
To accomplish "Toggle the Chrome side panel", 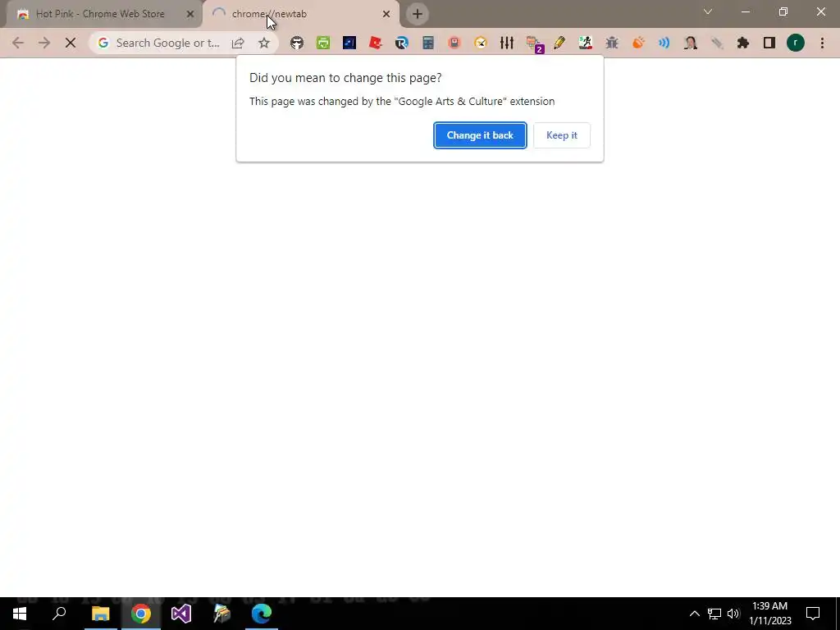I will coord(769,43).
